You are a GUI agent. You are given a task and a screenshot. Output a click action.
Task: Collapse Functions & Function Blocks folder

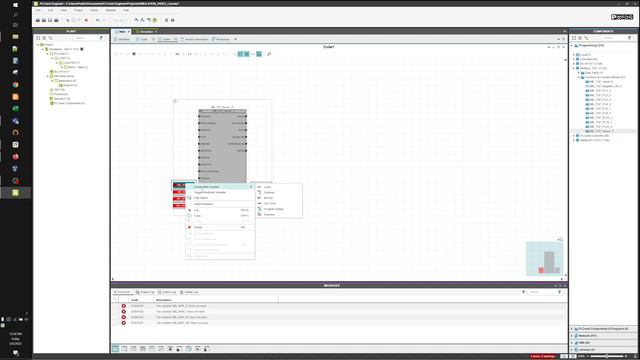[x=578, y=77]
